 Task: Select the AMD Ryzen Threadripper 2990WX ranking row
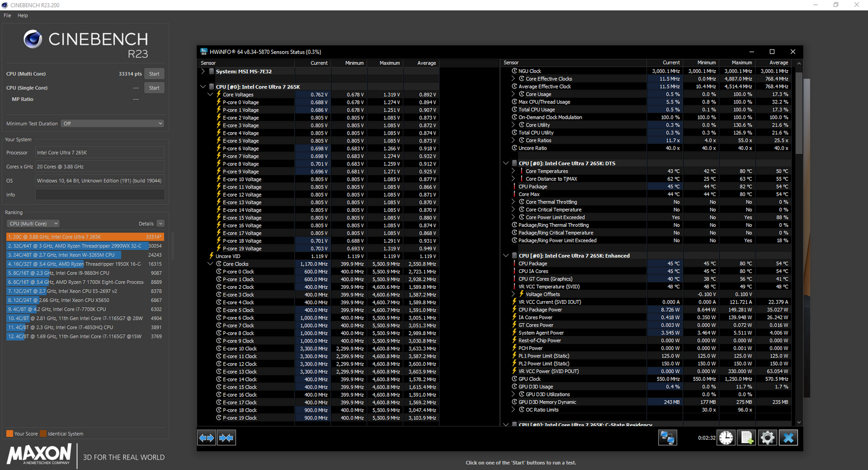point(85,246)
